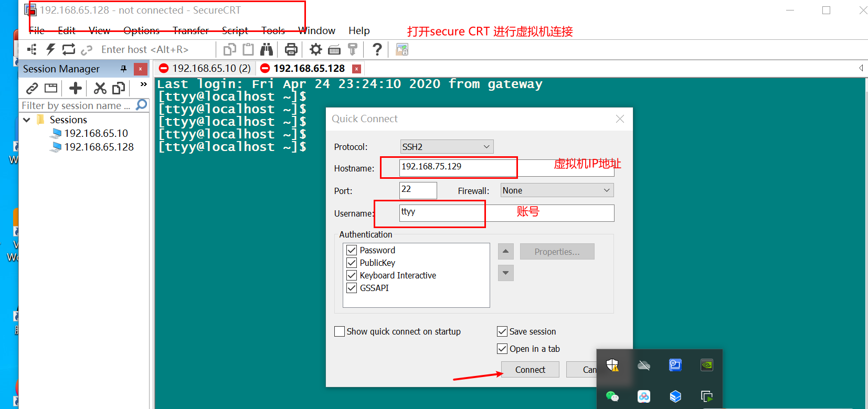Viewport: 868px width, 409px height.
Task: Click the Print icon
Action: coord(291,49)
